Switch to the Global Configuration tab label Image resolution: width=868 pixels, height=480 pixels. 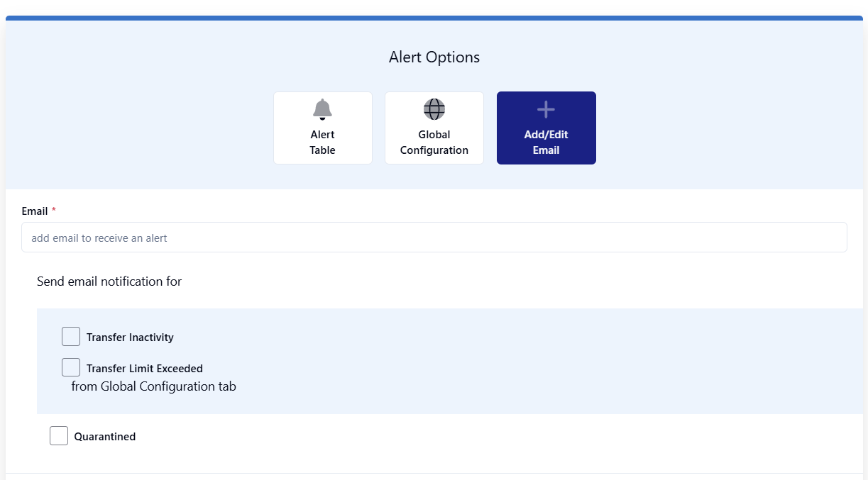434,143
